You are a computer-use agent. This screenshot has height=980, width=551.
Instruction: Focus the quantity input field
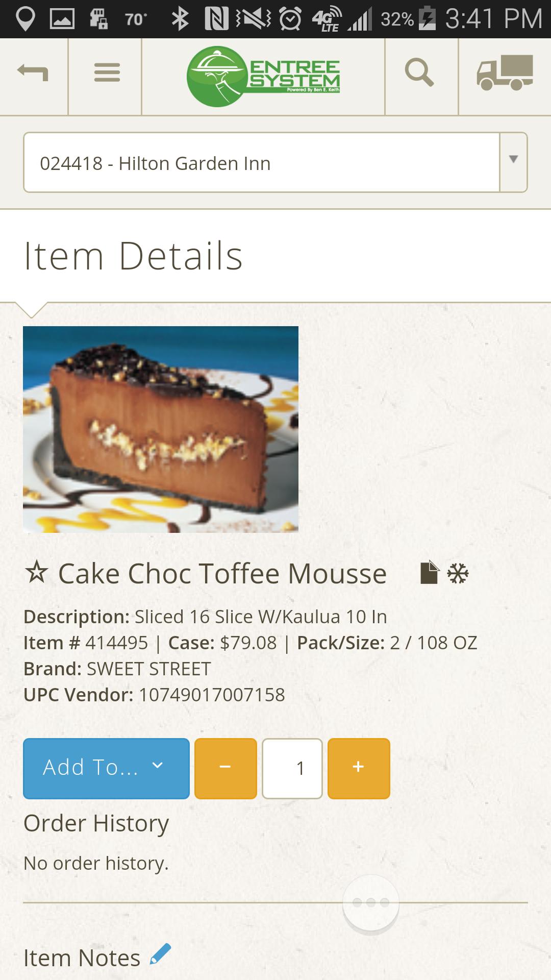[292, 768]
